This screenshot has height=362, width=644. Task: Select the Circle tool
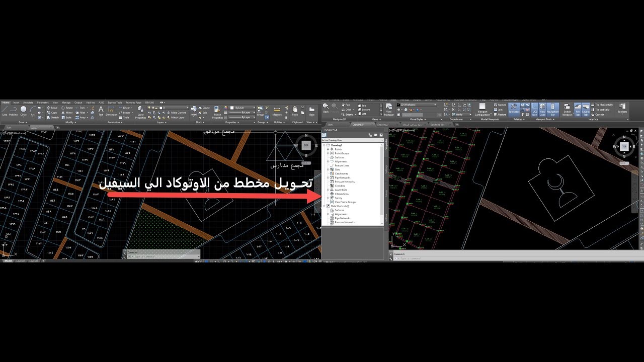coord(23,111)
